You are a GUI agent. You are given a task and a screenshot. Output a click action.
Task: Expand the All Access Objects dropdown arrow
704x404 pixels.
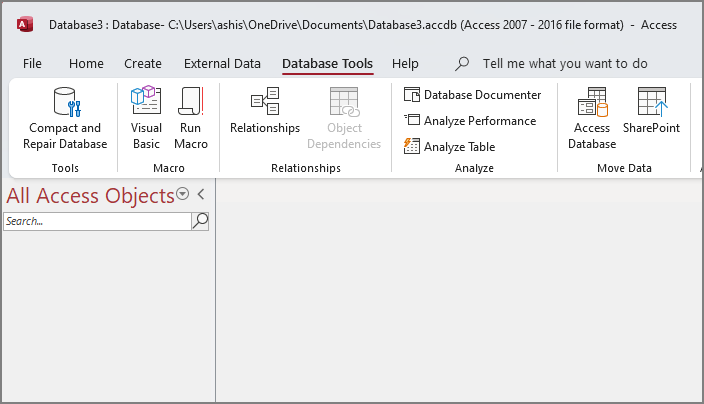182,195
